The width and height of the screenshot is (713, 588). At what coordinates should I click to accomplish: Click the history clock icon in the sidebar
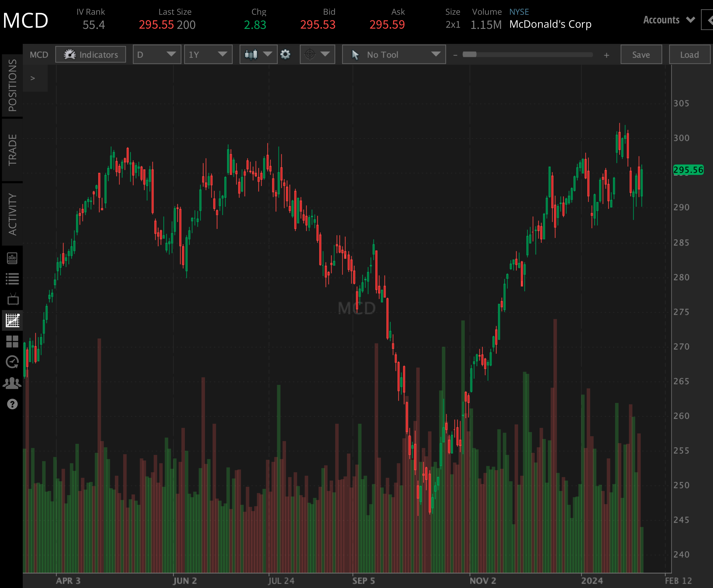(12, 362)
